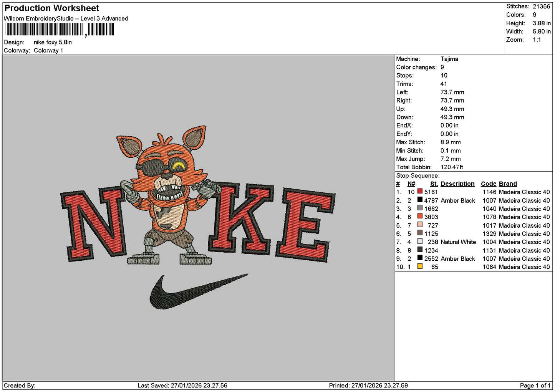The image size is (555, 392).
Task: Click the Up value 49.3 mm
Action: click(x=452, y=109)
